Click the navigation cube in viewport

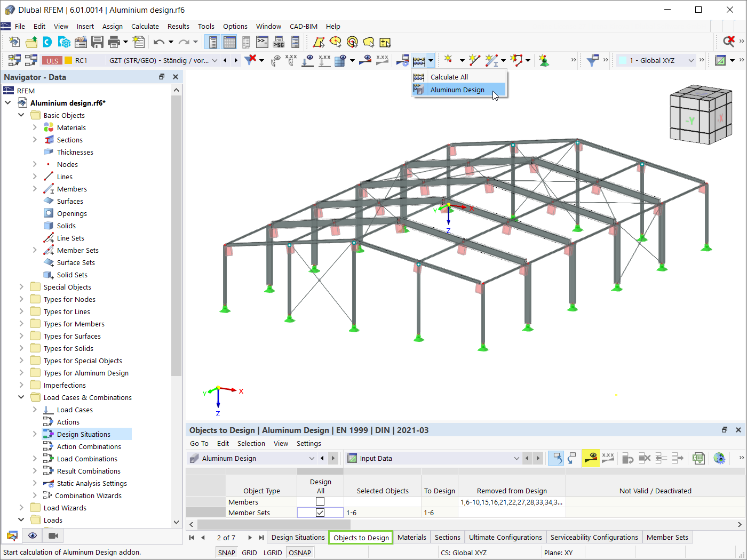click(x=700, y=115)
